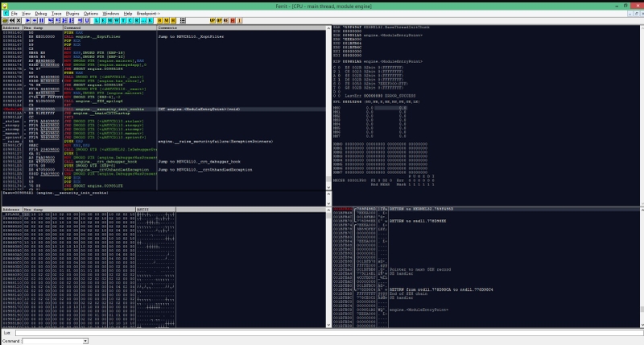
Task: Click the Command text input field
Action: pos(52,341)
